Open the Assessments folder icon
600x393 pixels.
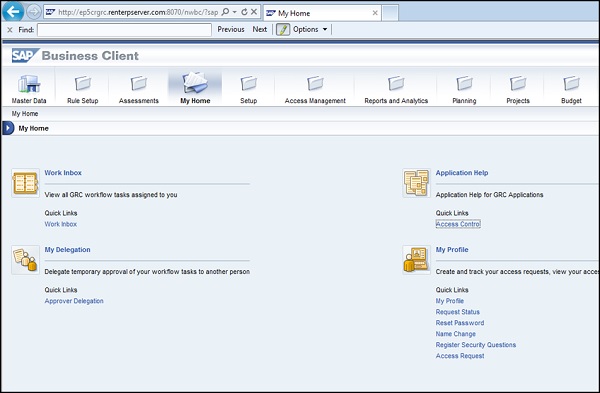pos(139,83)
